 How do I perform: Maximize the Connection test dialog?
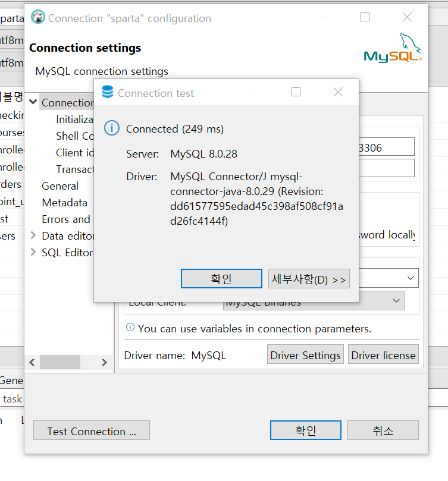296,92
